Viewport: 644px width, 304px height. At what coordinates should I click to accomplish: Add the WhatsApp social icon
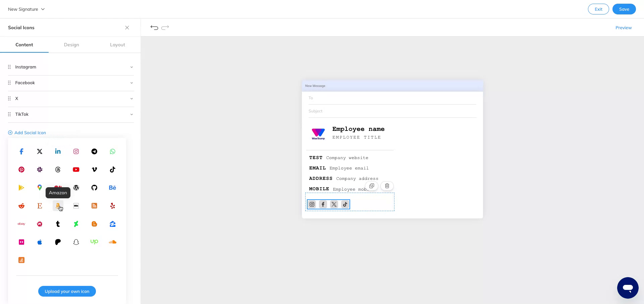112,151
